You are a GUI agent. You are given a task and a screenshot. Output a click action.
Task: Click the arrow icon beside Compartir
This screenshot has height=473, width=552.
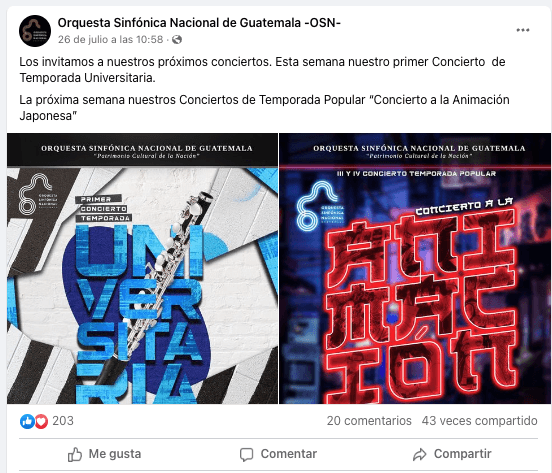[x=420, y=454]
